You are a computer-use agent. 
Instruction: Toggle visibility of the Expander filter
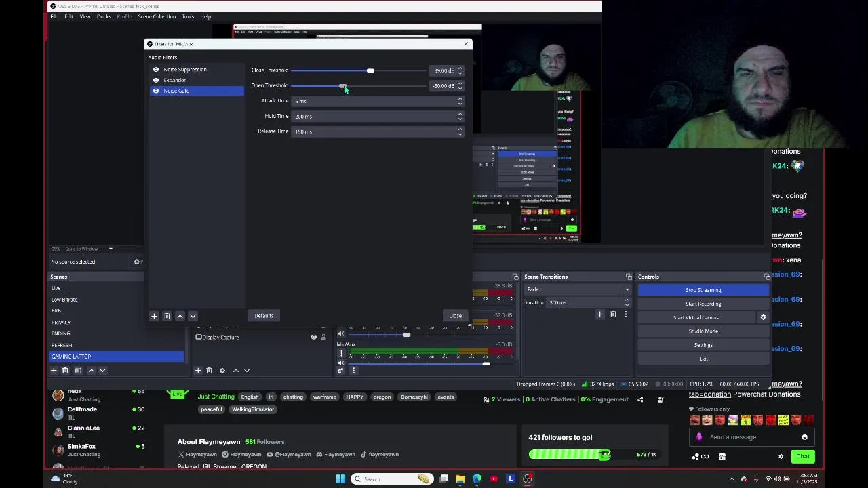156,80
